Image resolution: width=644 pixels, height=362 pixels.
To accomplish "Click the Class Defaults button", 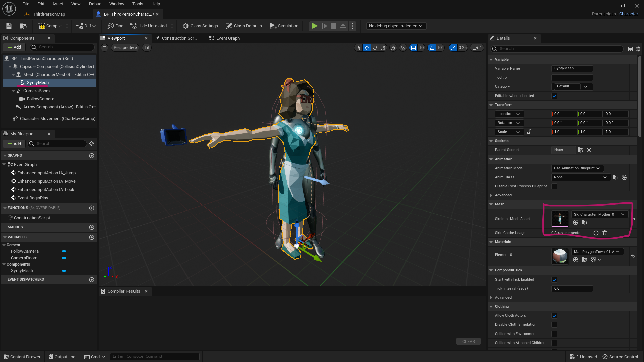I will [244, 26].
